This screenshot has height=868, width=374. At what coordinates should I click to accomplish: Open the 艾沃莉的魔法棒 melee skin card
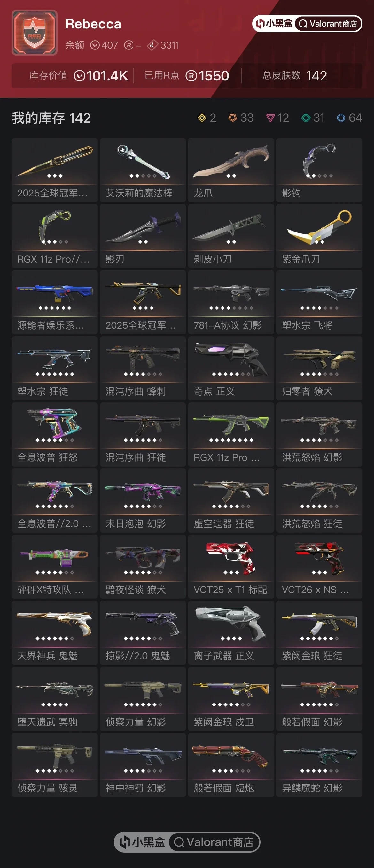click(143, 170)
